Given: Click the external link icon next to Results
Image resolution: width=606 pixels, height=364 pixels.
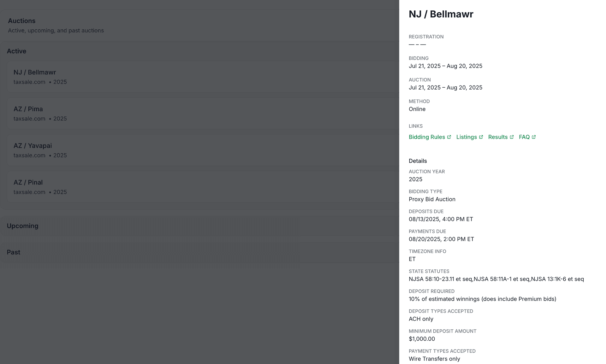Looking at the screenshot, I should pos(512,137).
